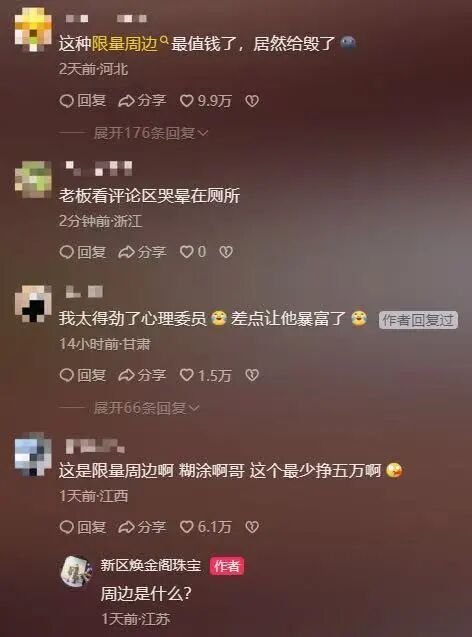Screen dimensions: 472x637
Task: Share the Hebei comment
Action: [142, 100]
